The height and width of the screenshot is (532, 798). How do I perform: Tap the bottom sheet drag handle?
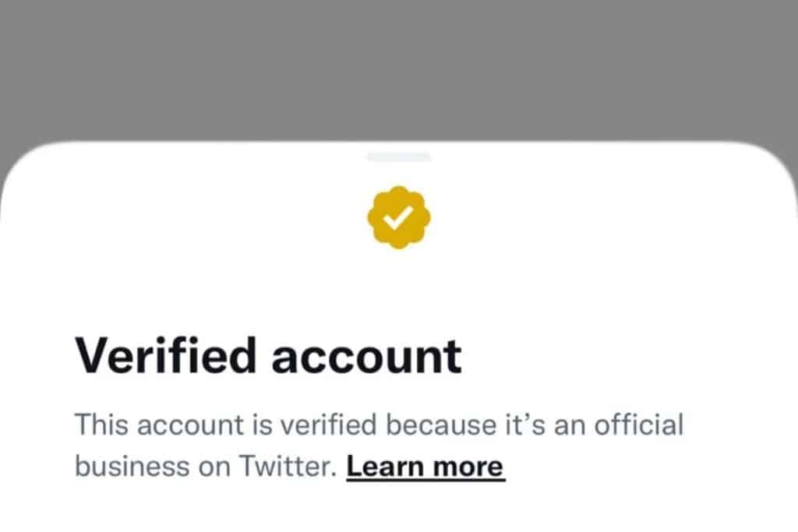click(399, 157)
